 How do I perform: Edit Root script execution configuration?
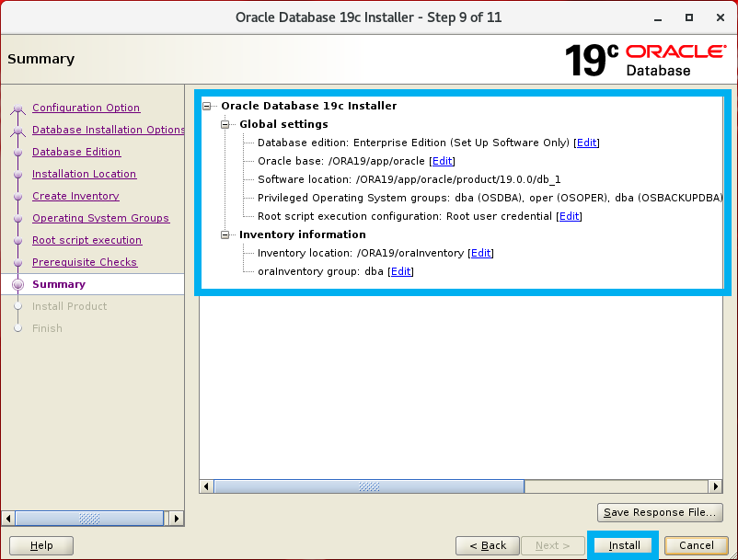point(569,216)
